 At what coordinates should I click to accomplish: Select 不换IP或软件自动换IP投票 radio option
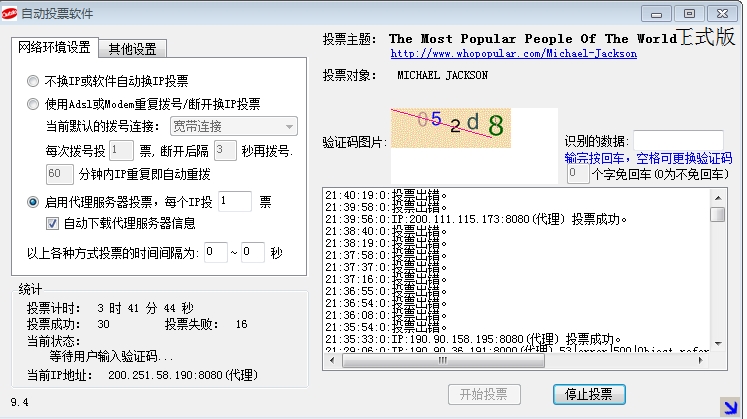[x=33, y=81]
